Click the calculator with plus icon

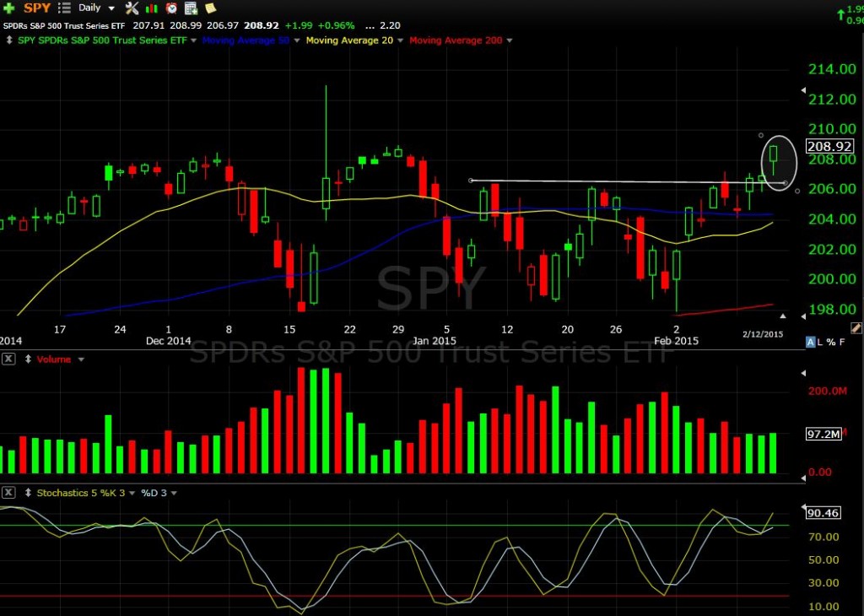tap(192, 8)
